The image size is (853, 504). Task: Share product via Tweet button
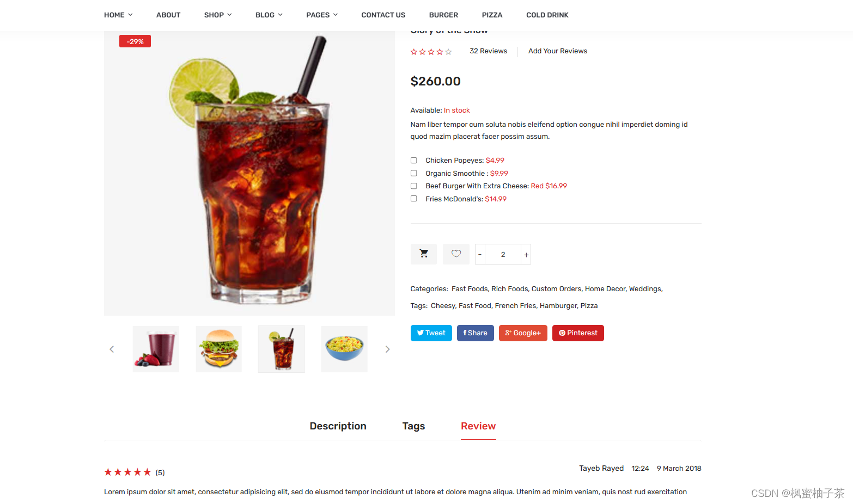(x=431, y=333)
